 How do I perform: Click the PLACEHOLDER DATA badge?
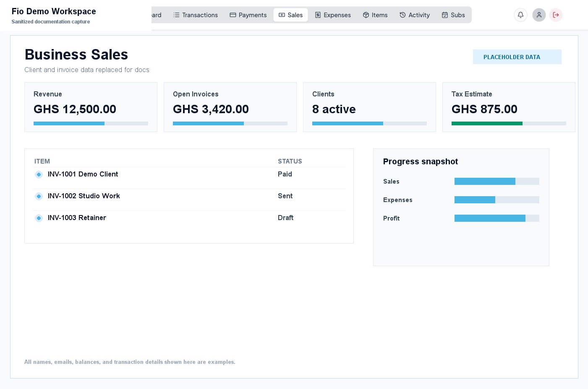pyautogui.click(x=517, y=57)
